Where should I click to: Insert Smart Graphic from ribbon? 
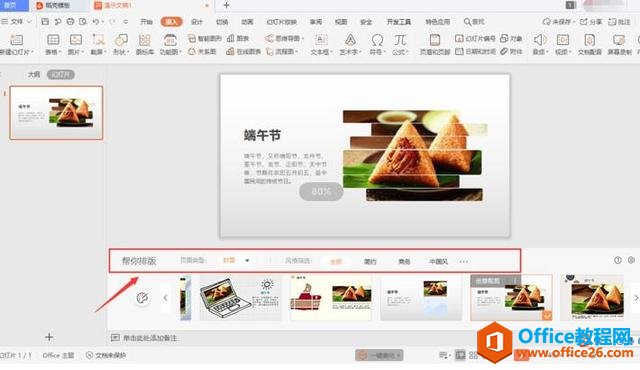[204, 38]
